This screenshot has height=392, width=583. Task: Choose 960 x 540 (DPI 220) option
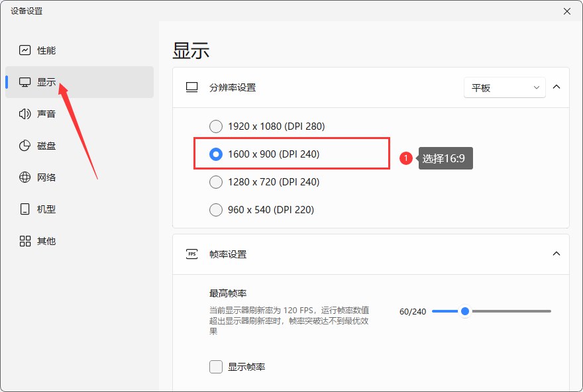[216, 210]
